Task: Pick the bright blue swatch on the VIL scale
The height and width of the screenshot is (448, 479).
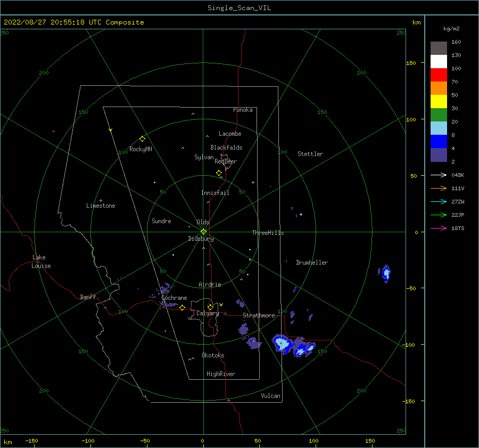Action: coord(439,142)
